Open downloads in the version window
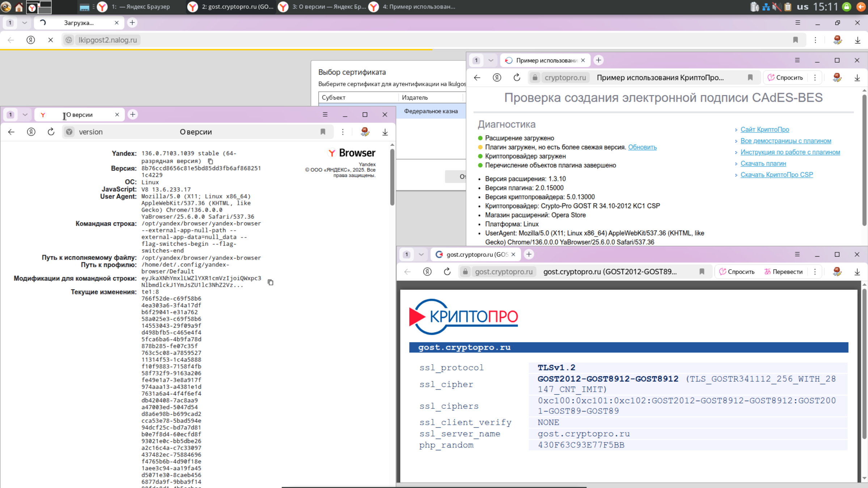This screenshot has height=488, width=868. click(385, 132)
